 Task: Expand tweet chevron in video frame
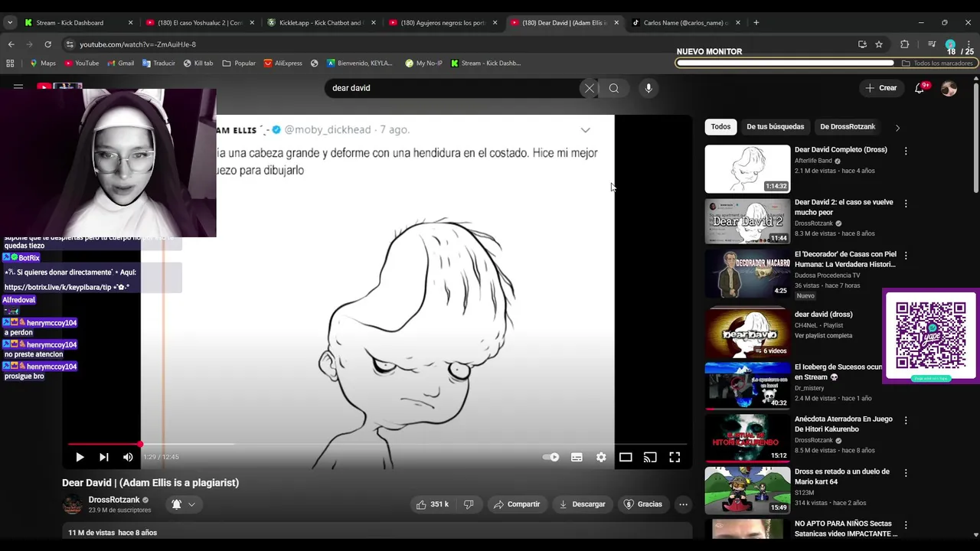pos(585,130)
